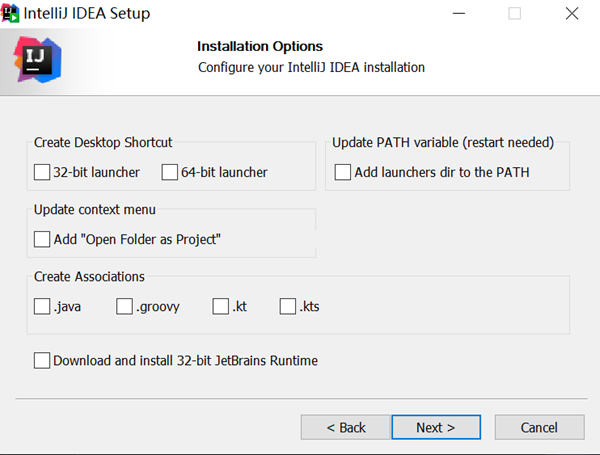Associate .java files with IntelliJ
The image size is (600, 455).
42,306
